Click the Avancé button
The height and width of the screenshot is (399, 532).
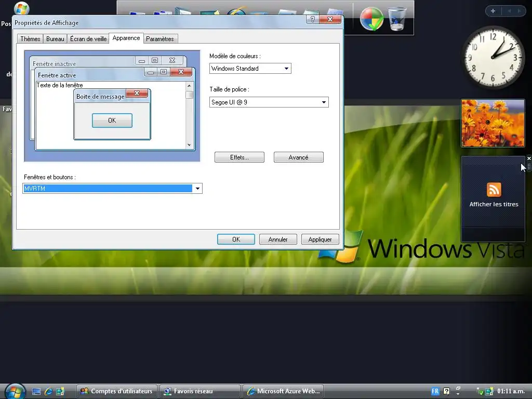click(299, 157)
